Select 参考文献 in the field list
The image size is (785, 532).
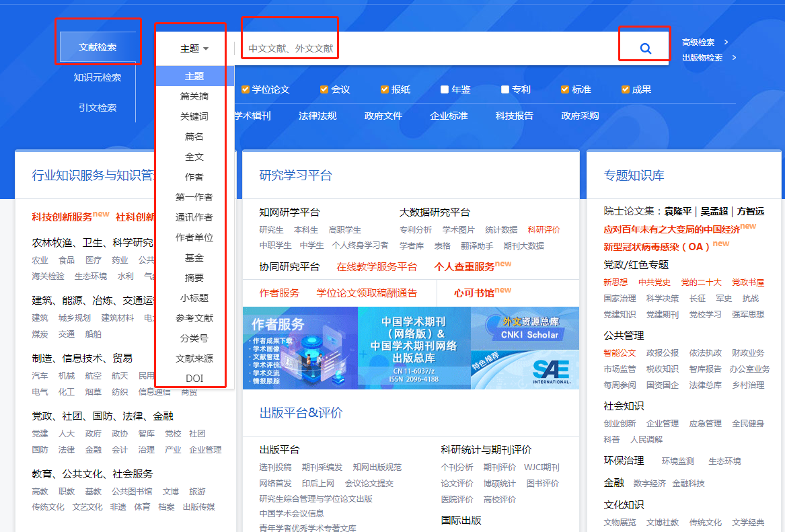194,318
